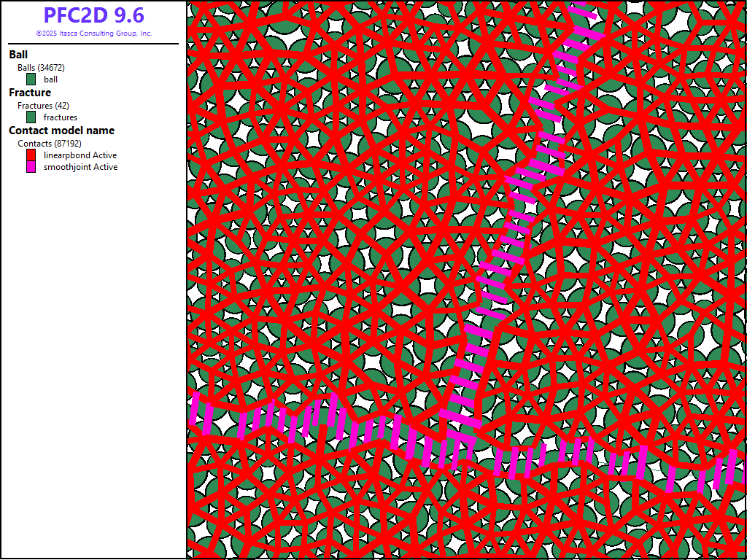
Task: Click the green ball color swatch
Action: click(x=31, y=79)
